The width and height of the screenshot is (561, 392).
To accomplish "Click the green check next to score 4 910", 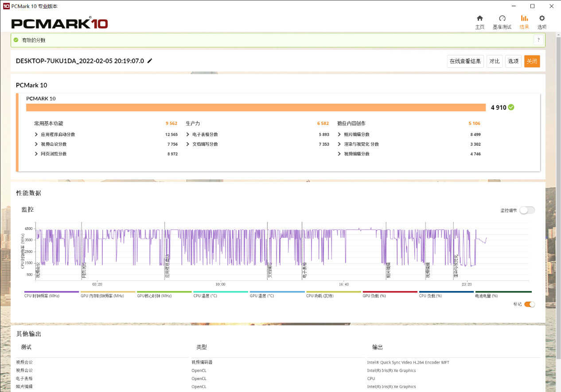I will [511, 107].
